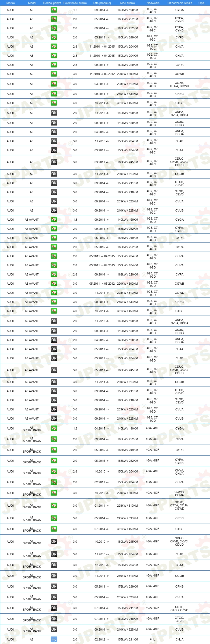Viewport: 210px width, 644px height.
Task: Click the Marka column header
Action: tap(10, 3)
